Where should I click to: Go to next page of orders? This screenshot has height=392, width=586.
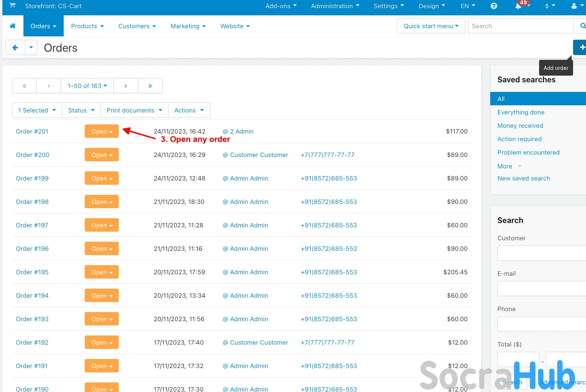[125, 86]
